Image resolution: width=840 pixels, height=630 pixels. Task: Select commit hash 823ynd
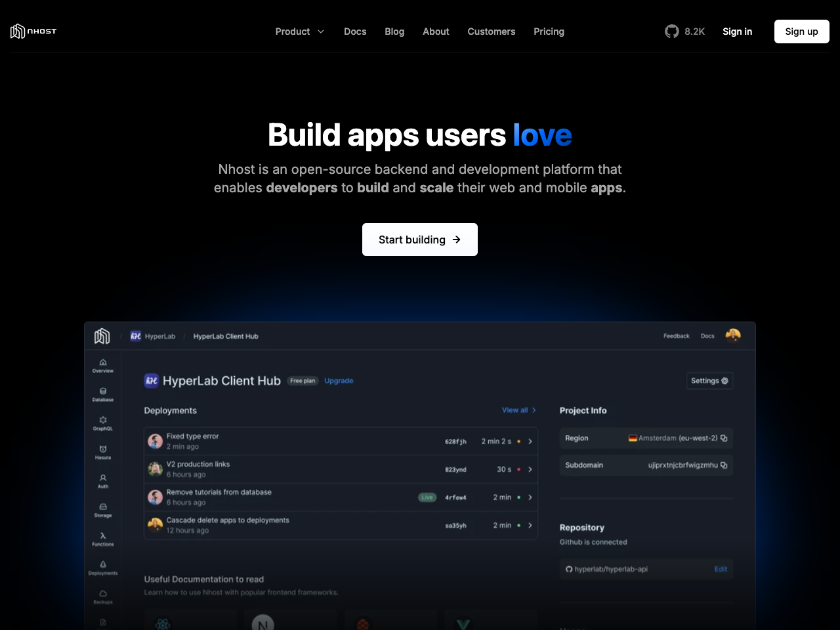click(455, 469)
